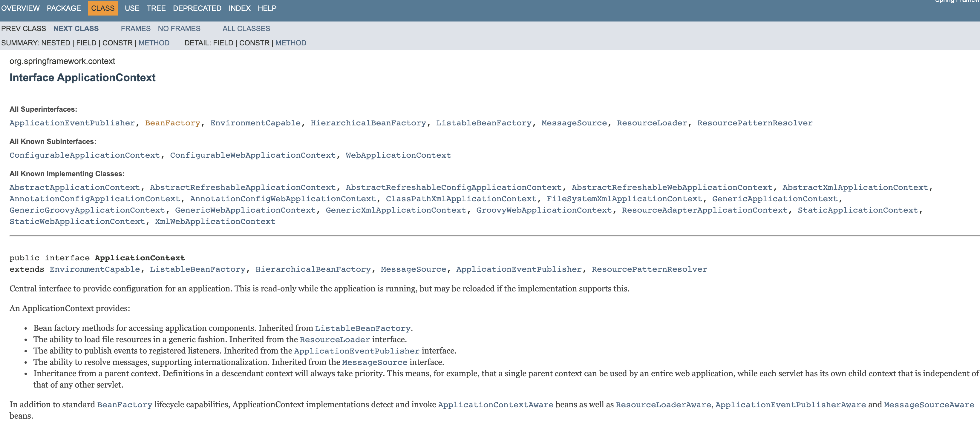Open the OVERVIEW navigation item
This screenshot has height=421, width=980.
tap(20, 8)
